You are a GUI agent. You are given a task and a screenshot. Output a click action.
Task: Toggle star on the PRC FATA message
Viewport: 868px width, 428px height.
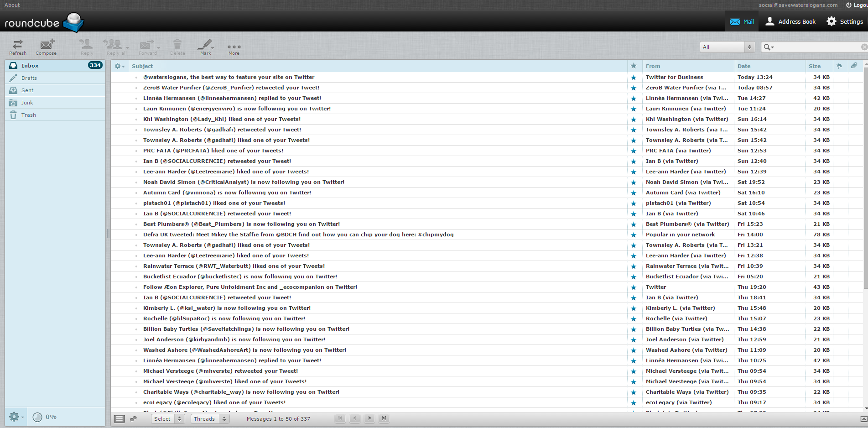(633, 151)
